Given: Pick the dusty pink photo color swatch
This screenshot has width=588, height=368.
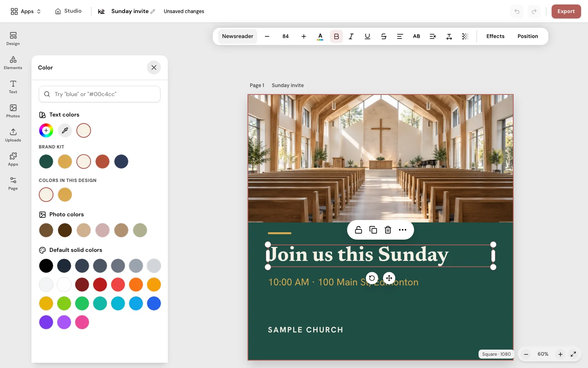Looking at the screenshot, I should point(102,230).
